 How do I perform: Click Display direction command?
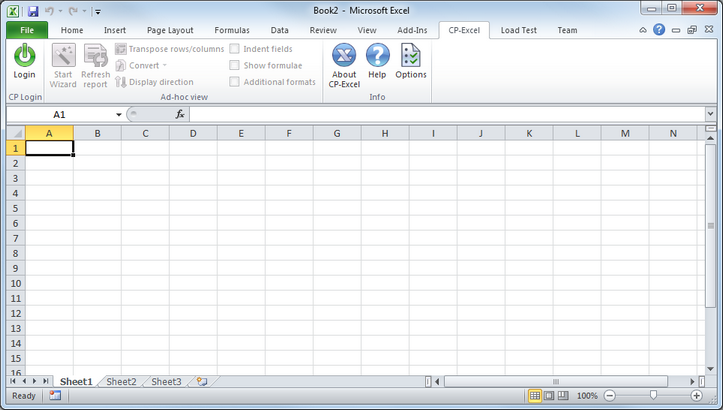(154, 82)
